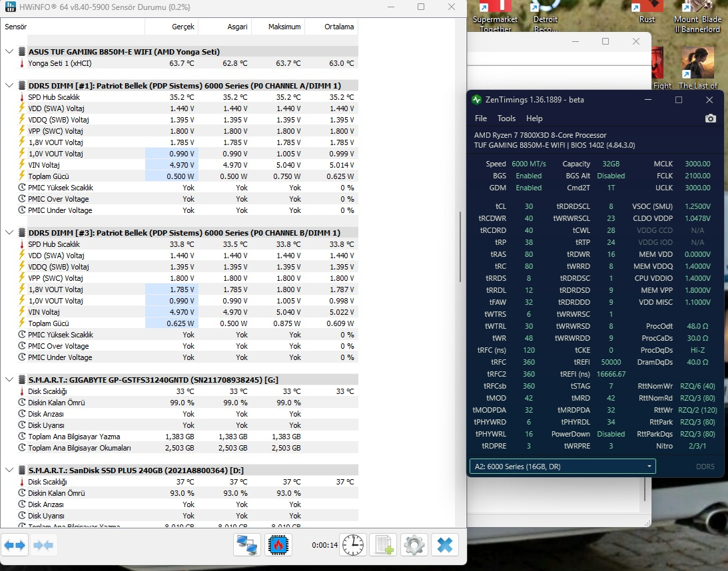This screenshot has width=728, height=571.
Task: Click the Ortalama column header
Action: tap(332, 27)
